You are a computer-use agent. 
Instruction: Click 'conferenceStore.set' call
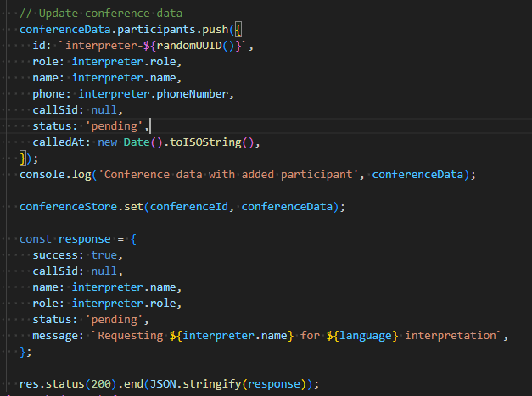click(81, 206)
